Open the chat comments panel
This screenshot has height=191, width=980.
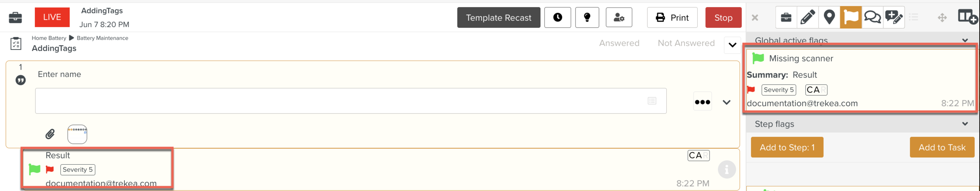click(872, 18)
